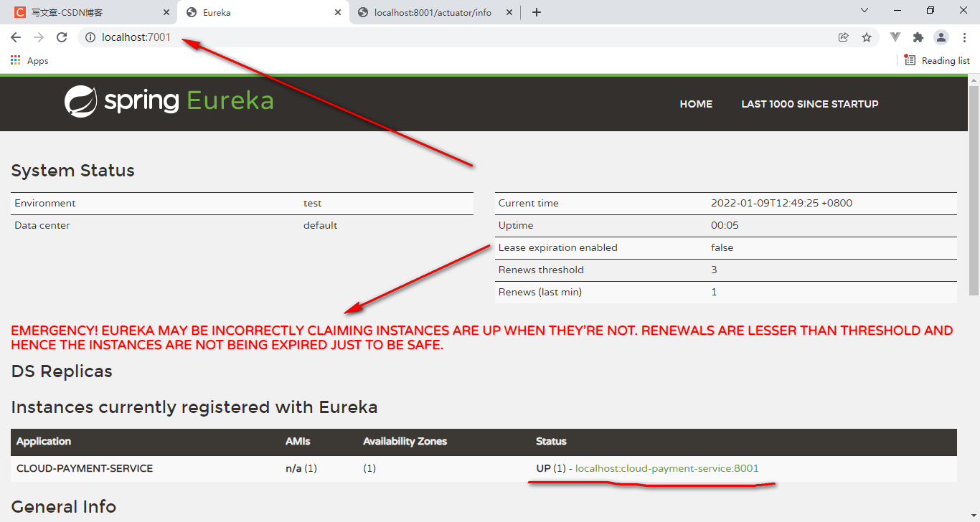This screenshot has width=980, height=522.
Task: Click the DS Replicas heading
Action: (x=62, y=371)
